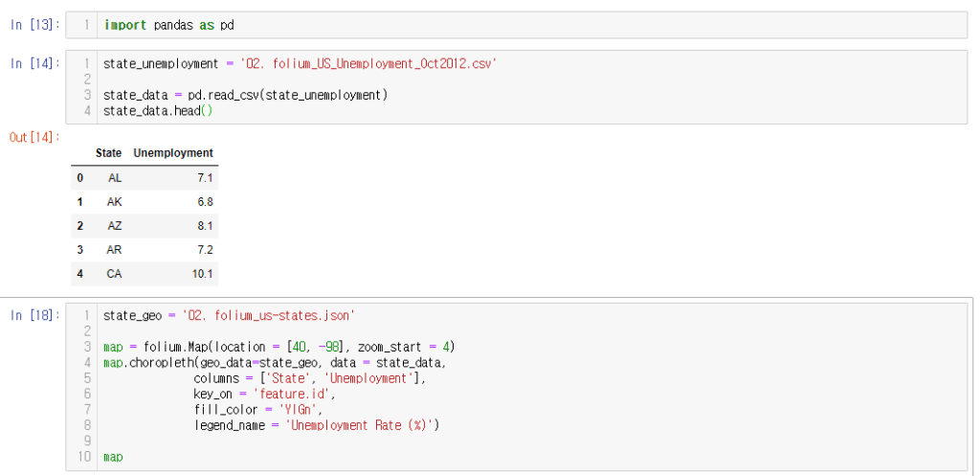Click the 6.8 unemployment value for AK
980x476 pixels.
point(205,202)
